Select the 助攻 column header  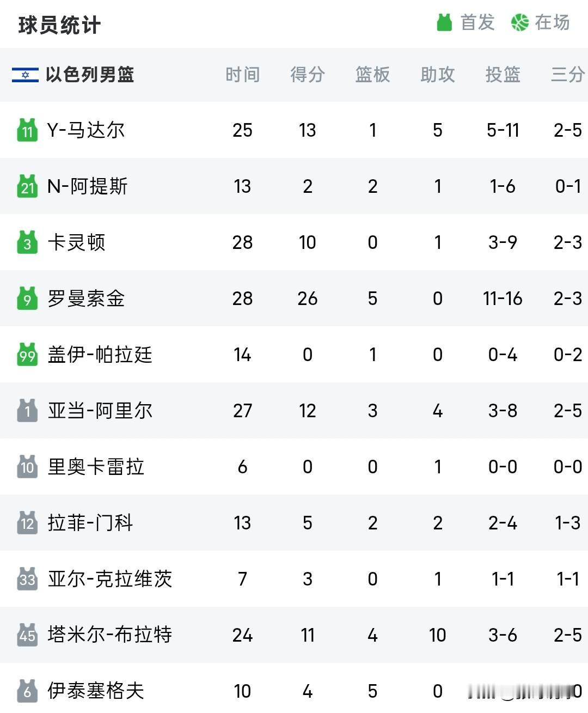[438, 75]
